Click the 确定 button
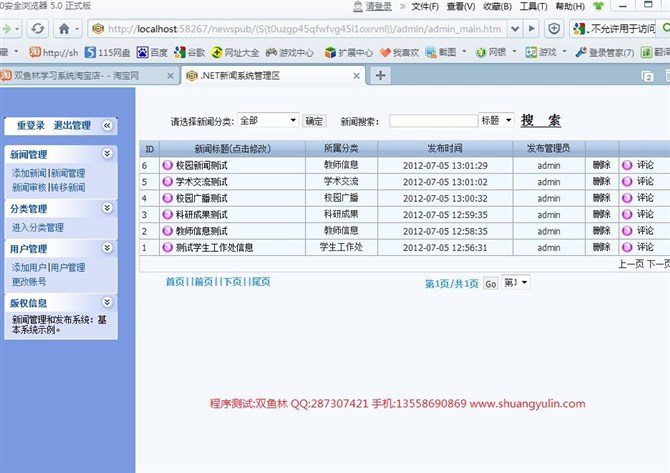 coord(314,121)
